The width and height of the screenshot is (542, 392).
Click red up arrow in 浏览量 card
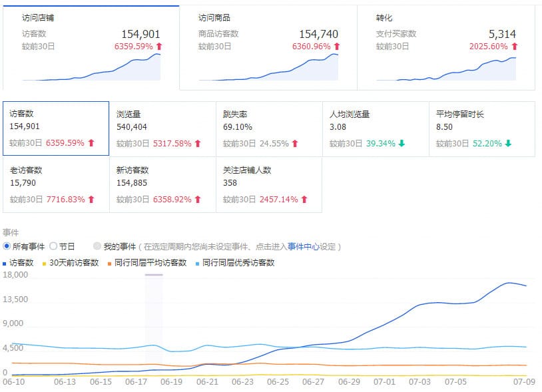coord(198,143)
